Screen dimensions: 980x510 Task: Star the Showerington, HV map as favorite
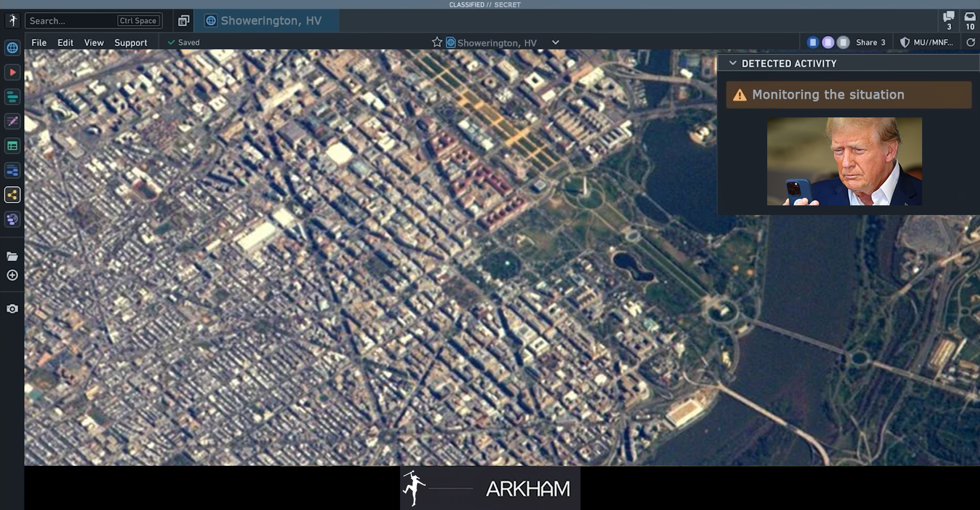[x=436, y=43]
